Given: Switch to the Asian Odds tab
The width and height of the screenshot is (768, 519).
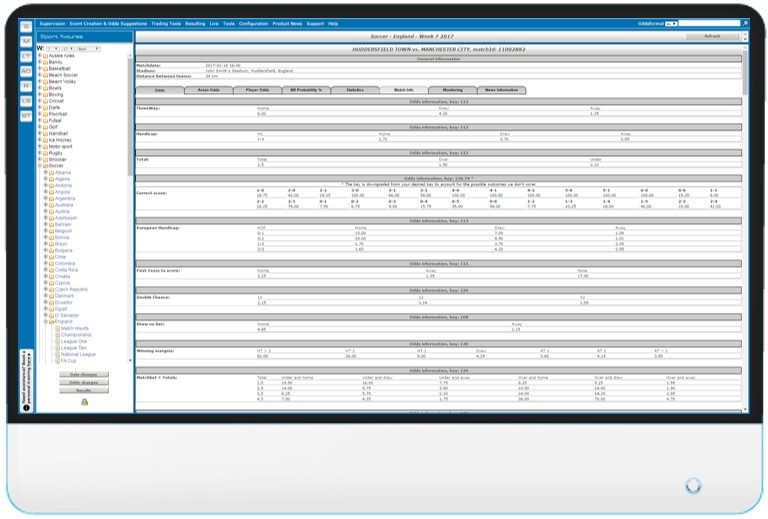Looking at the screenshot, I should tap(208, 90).
